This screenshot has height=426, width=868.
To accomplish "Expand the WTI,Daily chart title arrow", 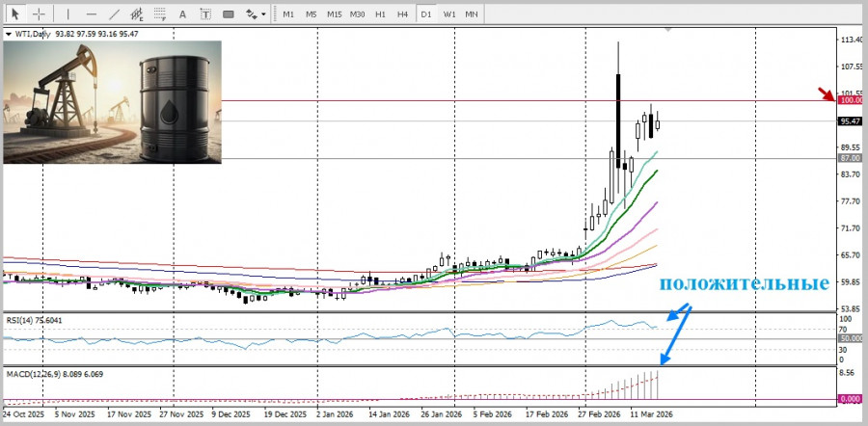I will 9,34.
